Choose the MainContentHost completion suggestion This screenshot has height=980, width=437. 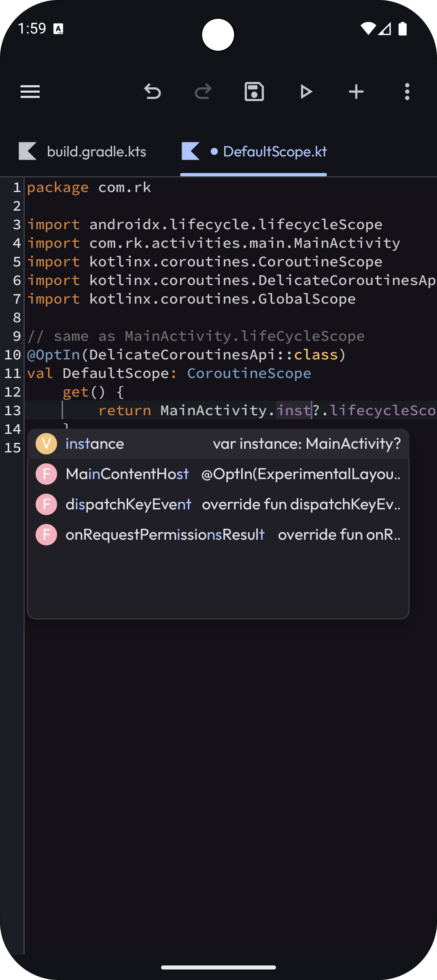(x=218, y=474)
